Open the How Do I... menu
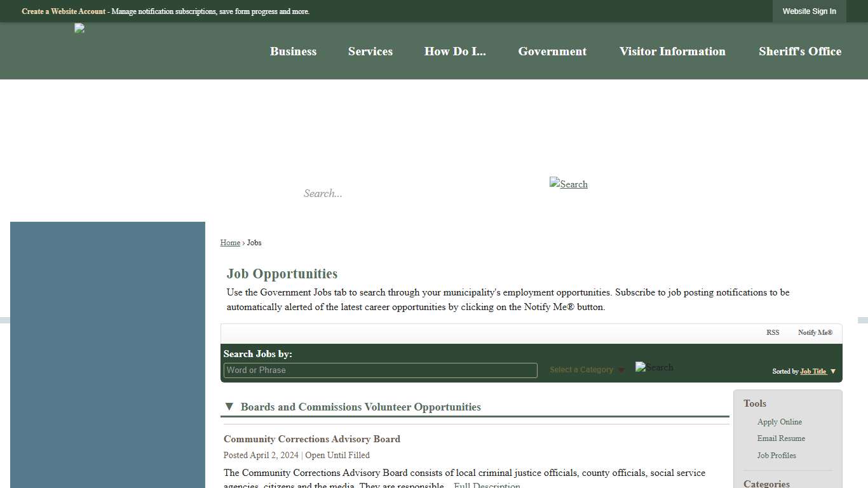868x488 pixels. (455, 51)
